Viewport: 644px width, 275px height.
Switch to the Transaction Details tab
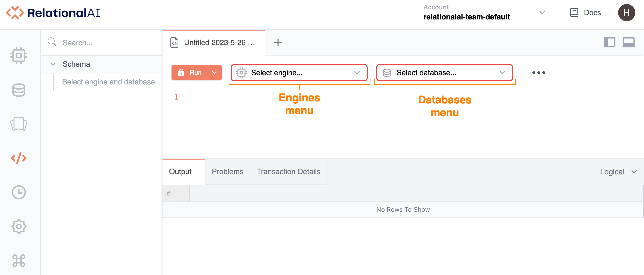coord(288,172)
